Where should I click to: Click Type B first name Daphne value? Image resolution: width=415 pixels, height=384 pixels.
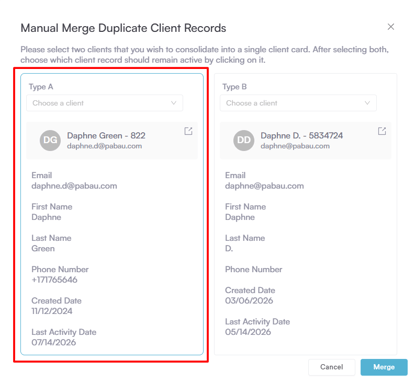(240, 217)
